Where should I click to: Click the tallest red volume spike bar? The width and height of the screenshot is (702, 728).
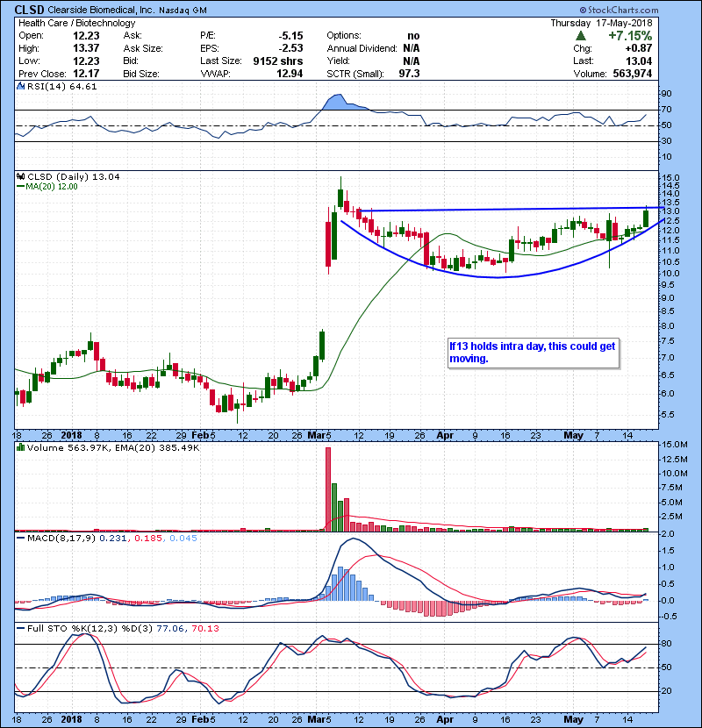point(328,489)
